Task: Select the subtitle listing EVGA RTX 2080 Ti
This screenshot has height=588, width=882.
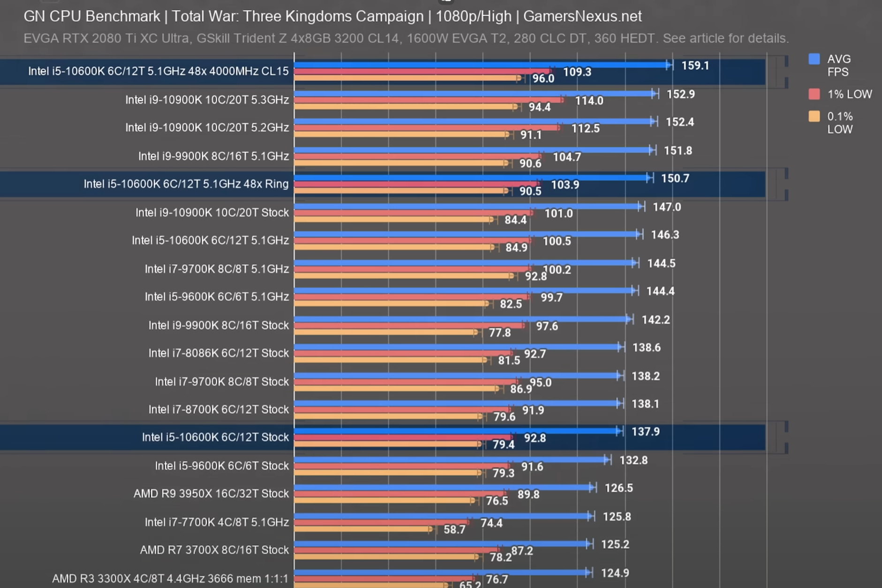Action: point(406,38)
